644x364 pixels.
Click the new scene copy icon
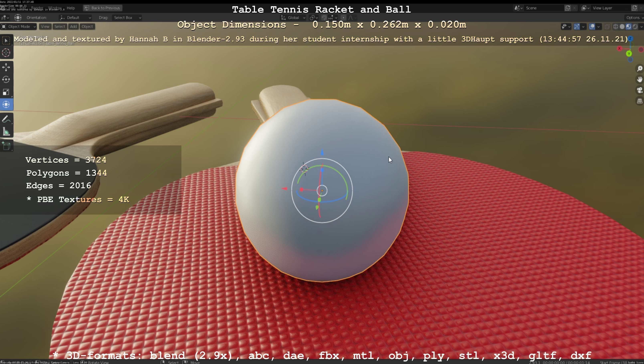click(x=567, y=8)
